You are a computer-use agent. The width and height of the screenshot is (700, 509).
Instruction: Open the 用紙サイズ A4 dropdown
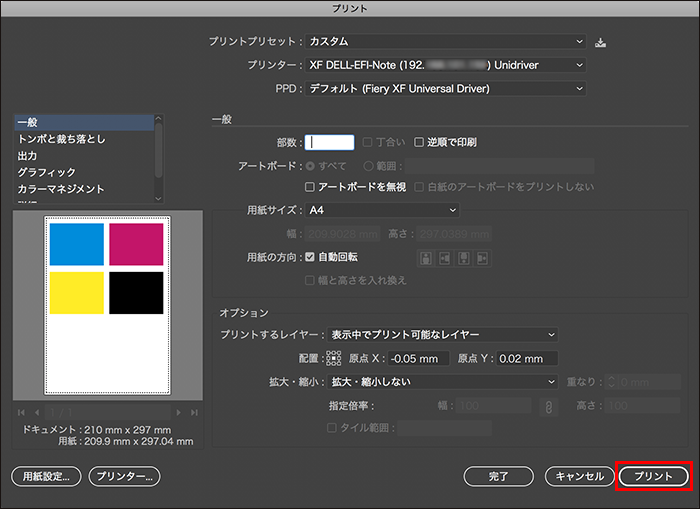tap(382, 210)
